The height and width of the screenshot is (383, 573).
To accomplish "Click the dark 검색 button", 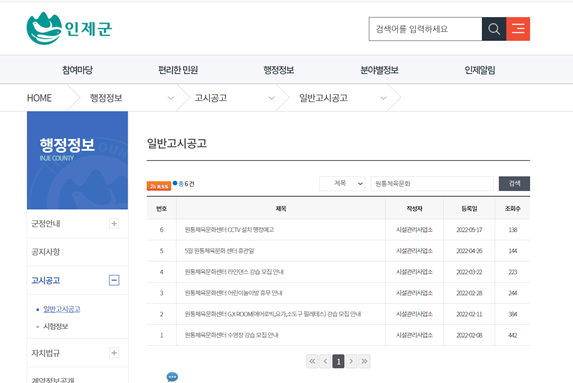I will 514,183.
